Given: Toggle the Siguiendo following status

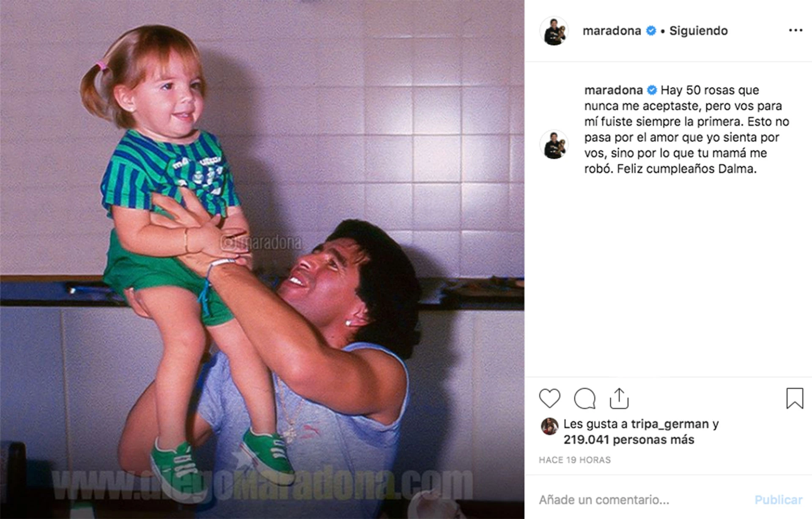Looking at the screenshot, I should tap(698, 31).
